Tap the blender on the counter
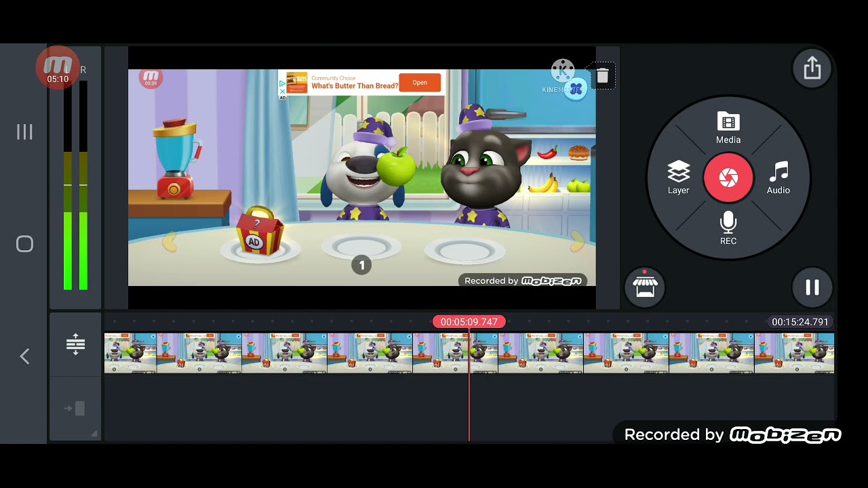868x488 pixels. coord(176,159)
